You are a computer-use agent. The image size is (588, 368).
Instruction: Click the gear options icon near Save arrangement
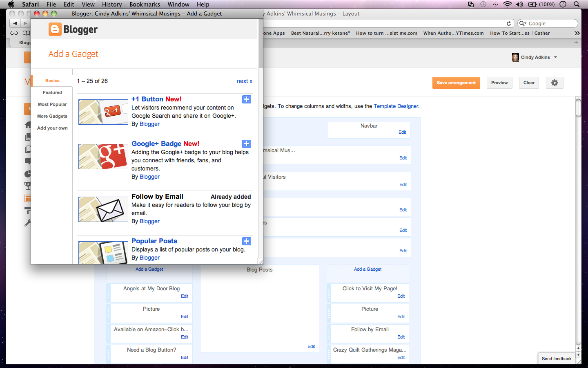tap(554, 83)
